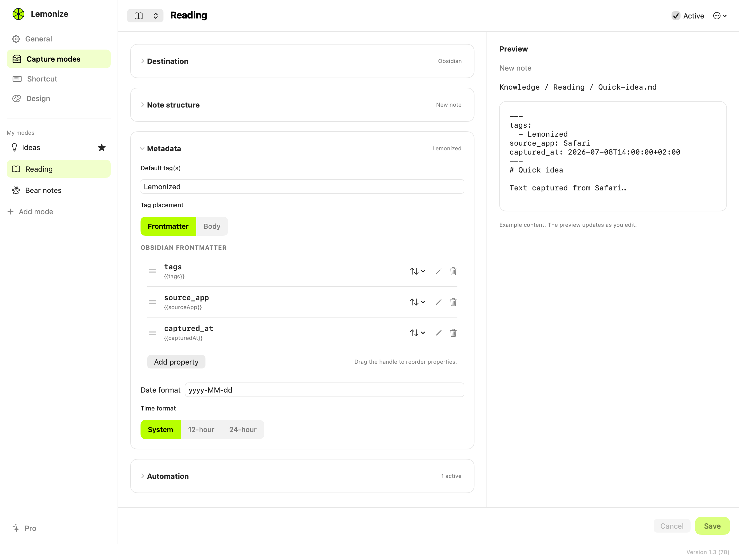Screen dimensions: 739x560
Task: Expand the Destination section
Action: point(302,61)
